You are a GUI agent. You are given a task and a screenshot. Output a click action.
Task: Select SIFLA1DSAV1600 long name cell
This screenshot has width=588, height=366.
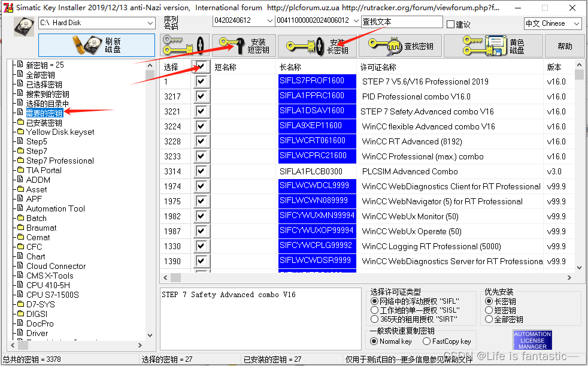pyautogui.click(x=317, y=111)
